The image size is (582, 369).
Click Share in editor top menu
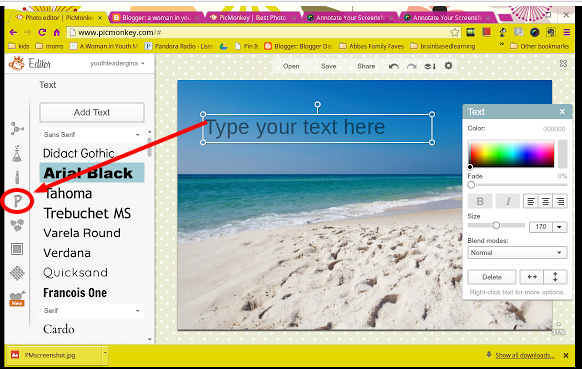click(x=366, y=66)
